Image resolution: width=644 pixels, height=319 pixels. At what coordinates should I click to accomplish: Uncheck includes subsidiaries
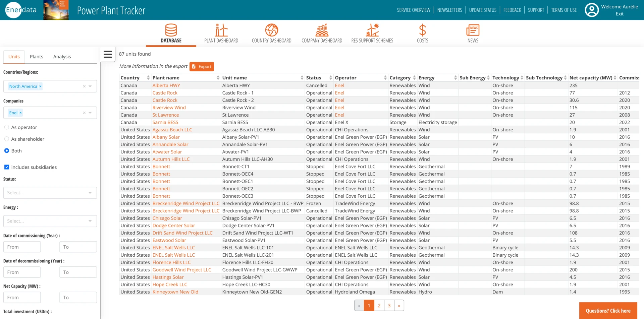tap(6, 167)
